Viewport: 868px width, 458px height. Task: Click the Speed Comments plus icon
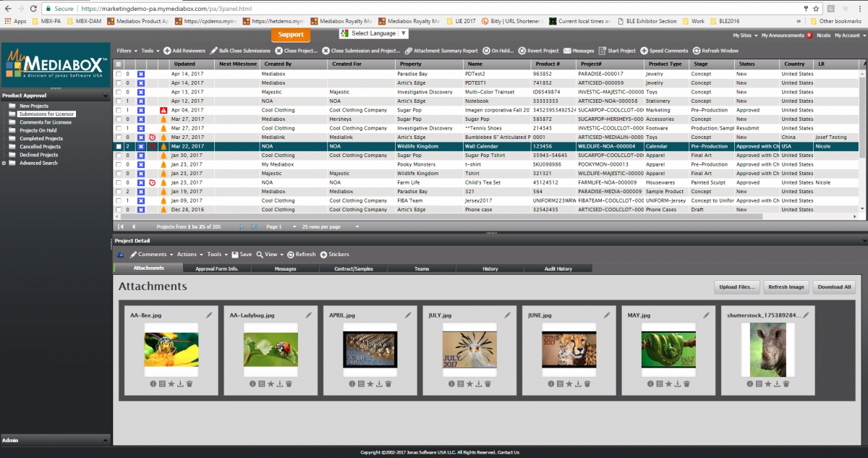(644, 51)
